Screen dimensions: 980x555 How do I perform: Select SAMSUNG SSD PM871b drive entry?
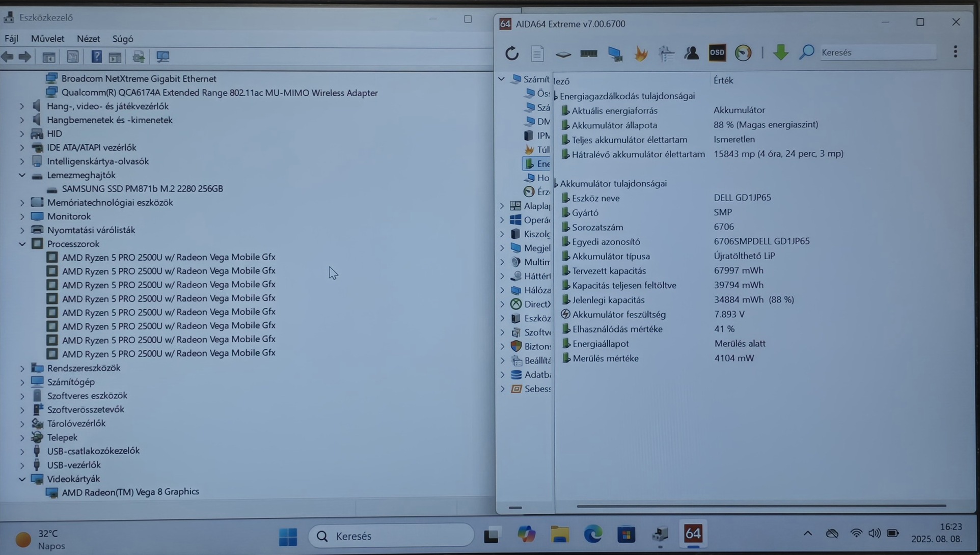(142, 189)
